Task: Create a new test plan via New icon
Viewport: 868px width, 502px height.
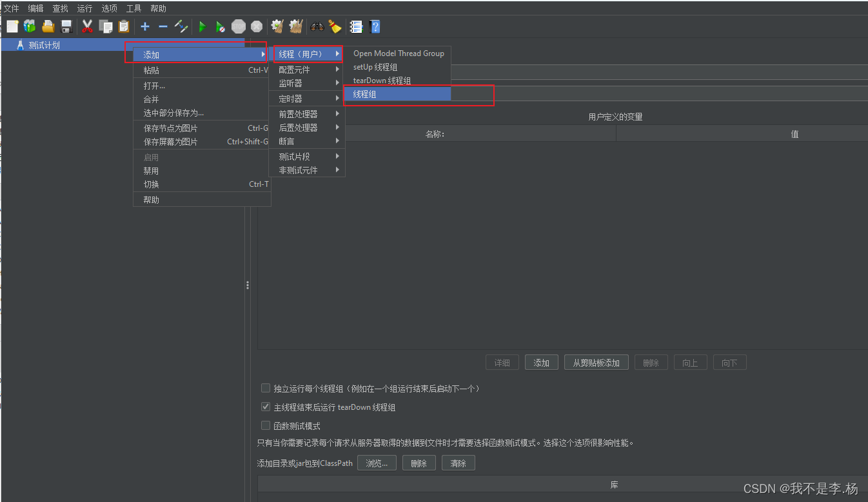Action: [x=12, y=26]
